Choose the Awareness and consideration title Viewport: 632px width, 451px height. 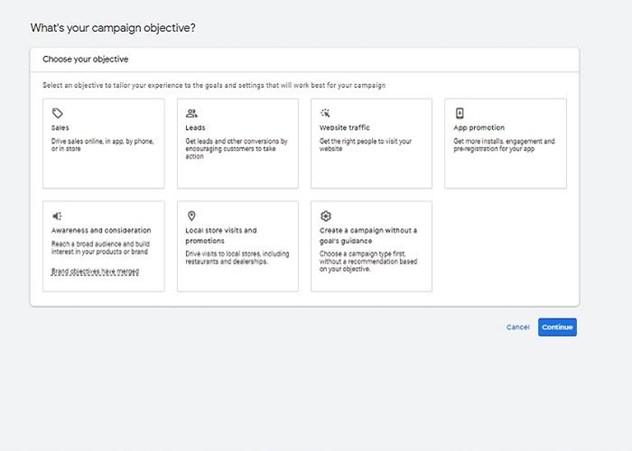click(101, 230)
